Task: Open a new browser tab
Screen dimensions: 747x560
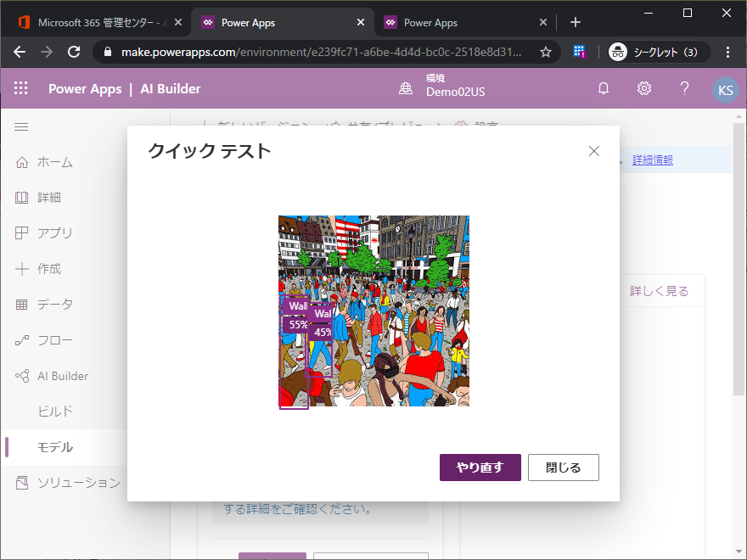Action: [575, 22]
